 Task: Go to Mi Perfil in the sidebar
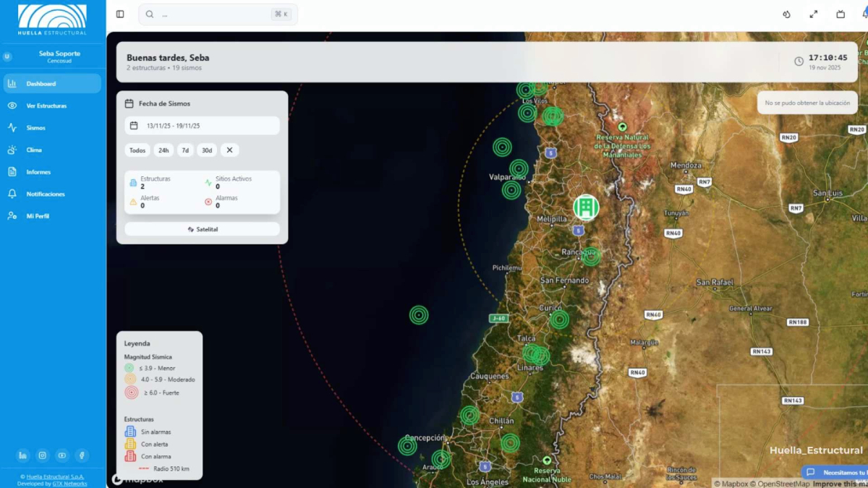click(x=52, y=216)
